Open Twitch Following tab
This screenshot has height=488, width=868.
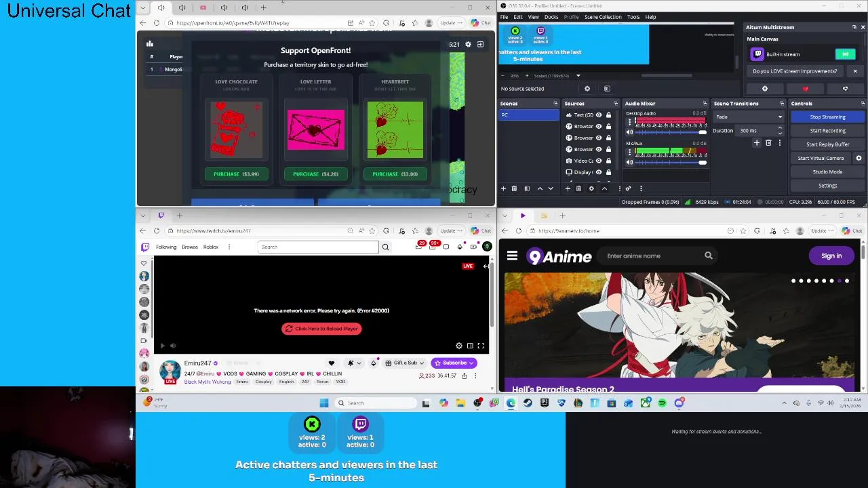point(166,247)
